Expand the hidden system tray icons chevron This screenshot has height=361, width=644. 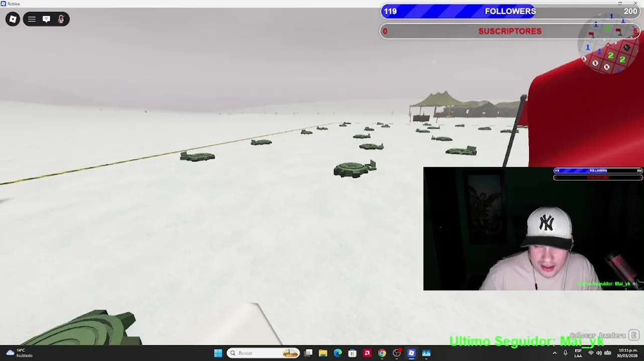[554, 353]
